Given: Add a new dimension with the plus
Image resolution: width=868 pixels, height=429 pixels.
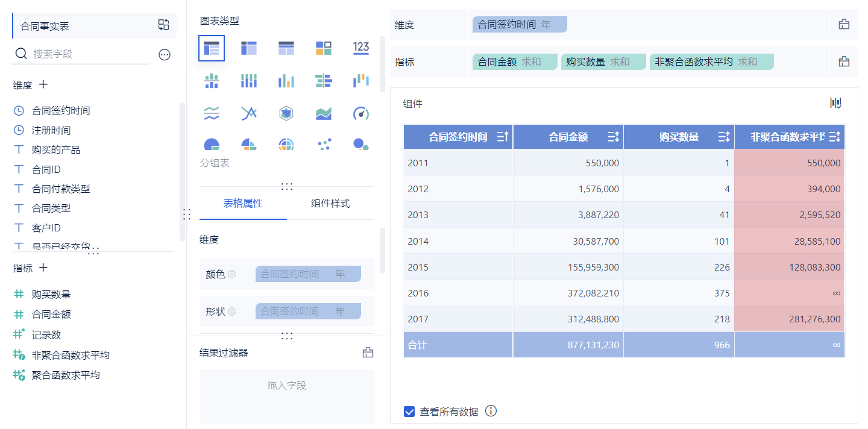Looking at the screenshot, I should pyautogui.click(x=43, y=85).
